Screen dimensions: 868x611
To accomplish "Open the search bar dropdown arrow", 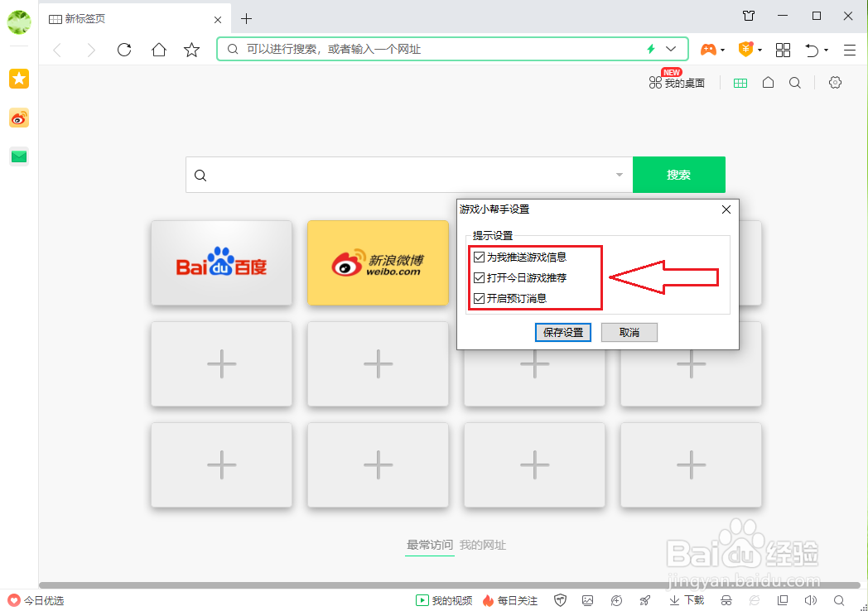I will 619,175.
